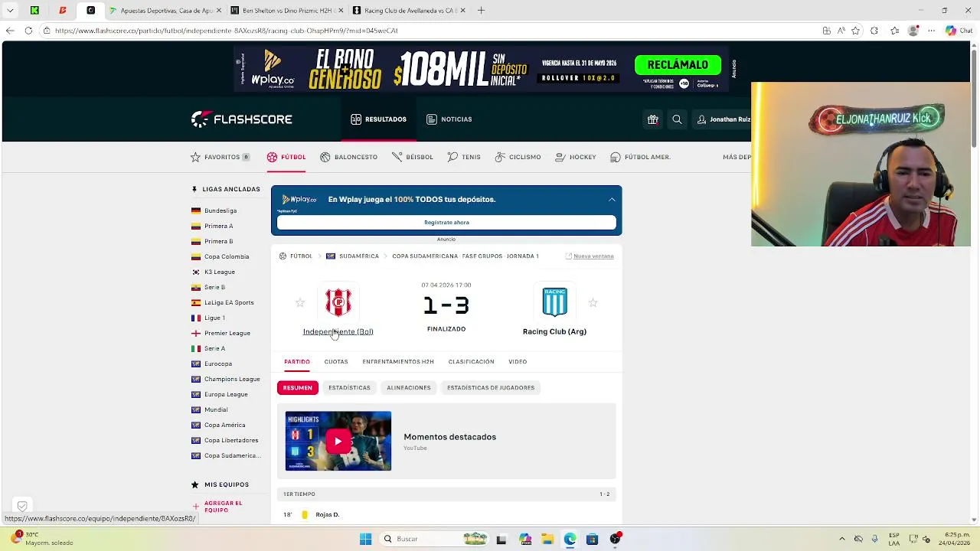
Task: Play the highlights video thumbnail
Action: tap(338, 441)
